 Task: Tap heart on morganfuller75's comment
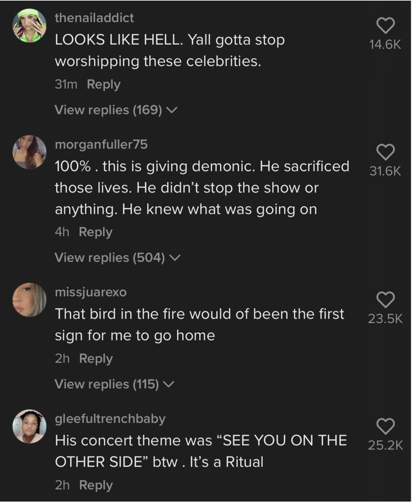[384, 151]
